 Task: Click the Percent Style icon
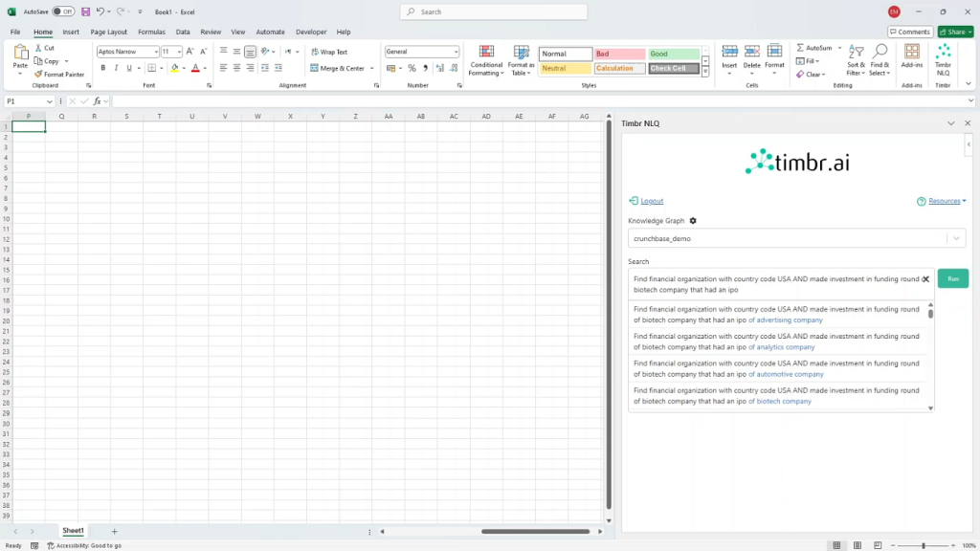(412, 68)
